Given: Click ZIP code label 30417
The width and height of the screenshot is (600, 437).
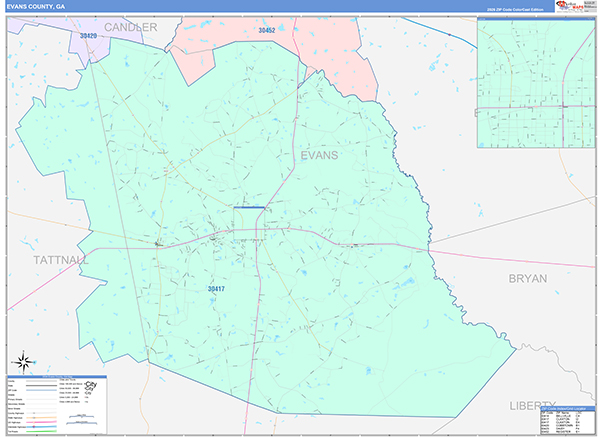Looking at the screenshot, I should coord(216,289).
